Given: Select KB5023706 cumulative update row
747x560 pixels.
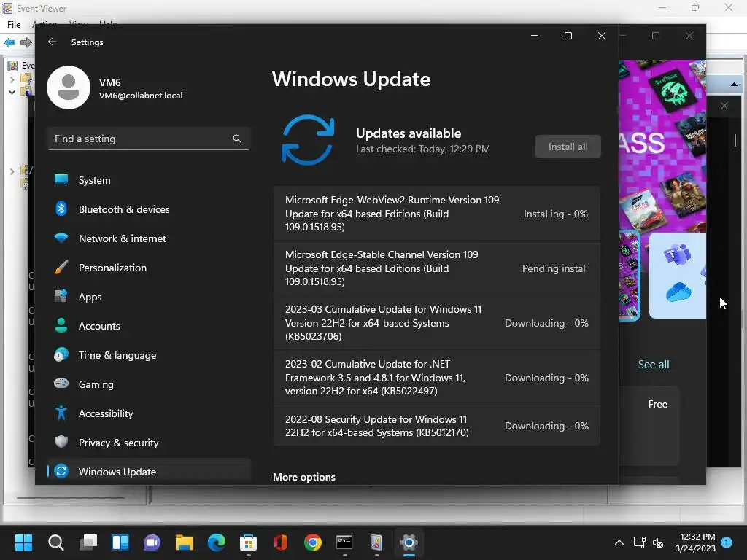Looking at the screenshot, I should pos(437,323).
